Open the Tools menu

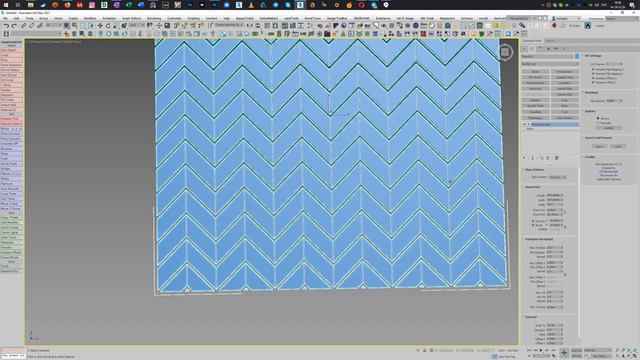(30, 18)
